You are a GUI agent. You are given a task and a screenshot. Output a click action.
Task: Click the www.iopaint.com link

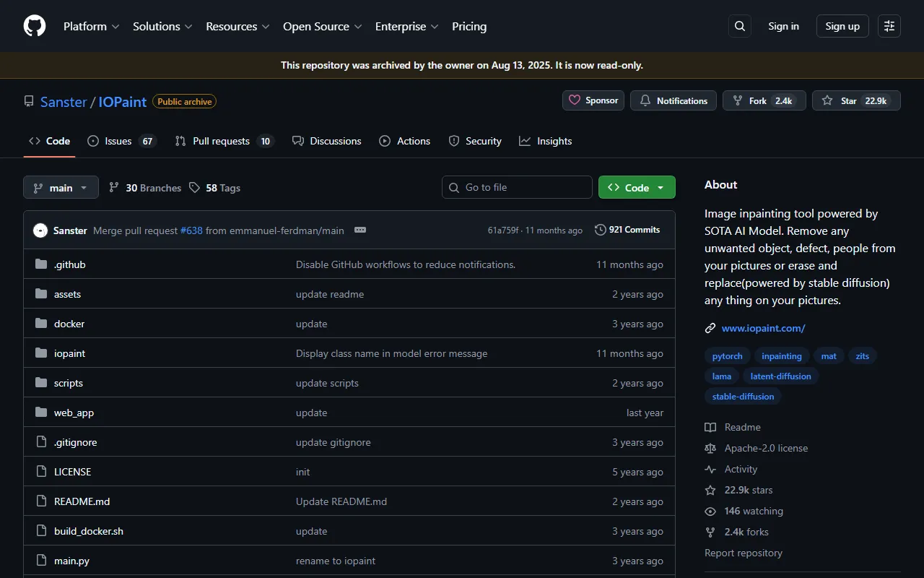[763, 328]
